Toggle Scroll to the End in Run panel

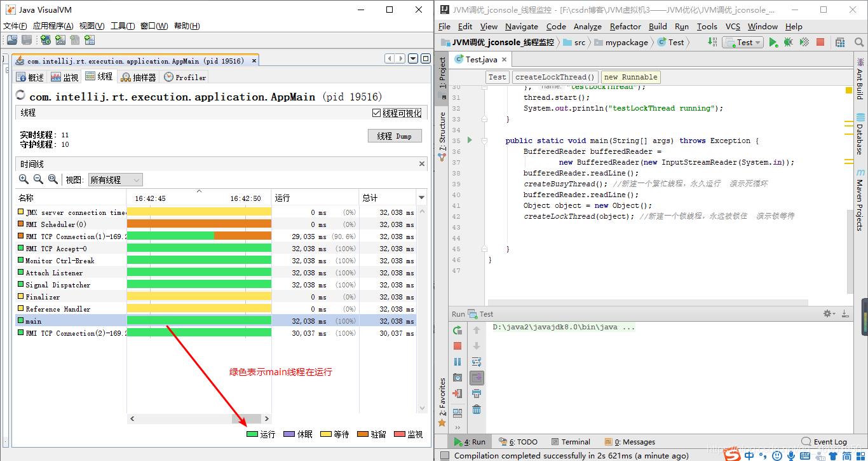pos(477,378)
